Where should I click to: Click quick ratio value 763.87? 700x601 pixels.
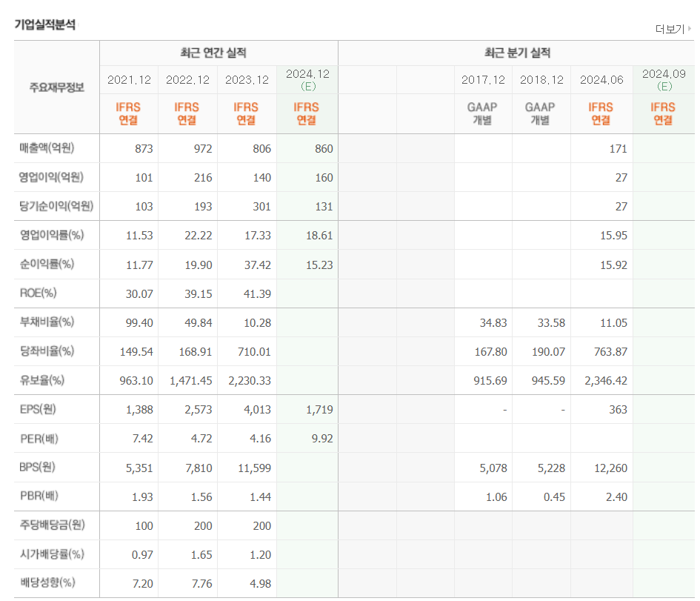(x=610, y=352)
